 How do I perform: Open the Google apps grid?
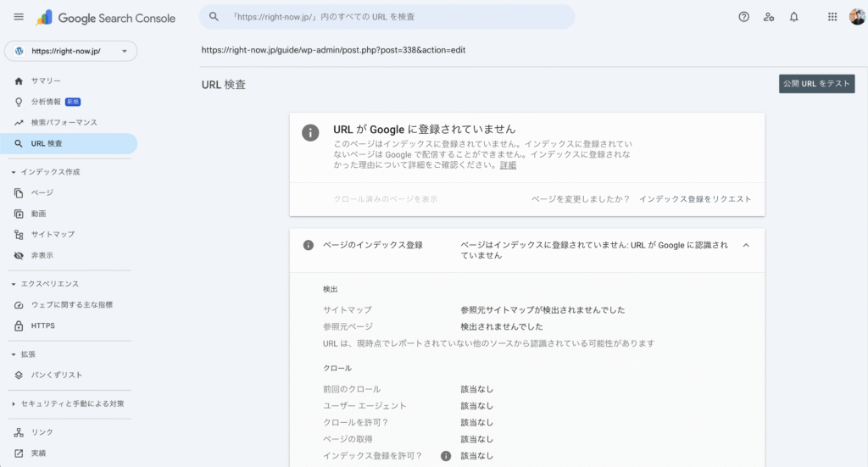[x=832, y=17]
